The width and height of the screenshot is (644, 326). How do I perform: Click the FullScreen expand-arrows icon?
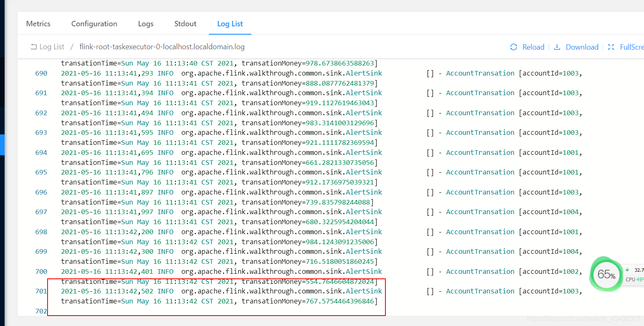[x=611, y=47]
